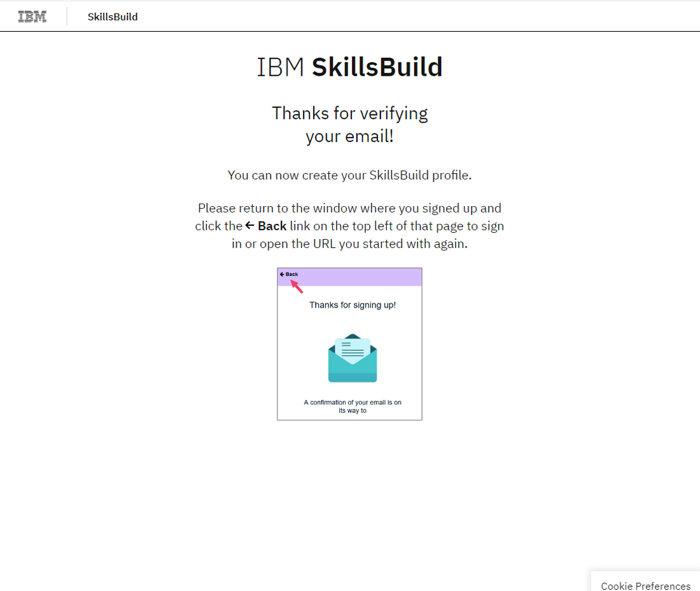
Task: Click the instructions paragraph about returning to sign in
Action: click(349, 226)
